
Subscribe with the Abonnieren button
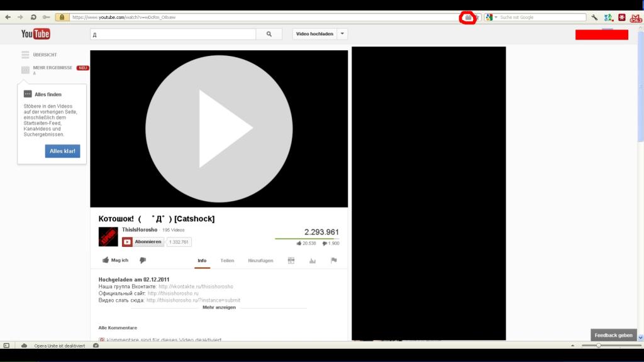[x=143, y=241]
